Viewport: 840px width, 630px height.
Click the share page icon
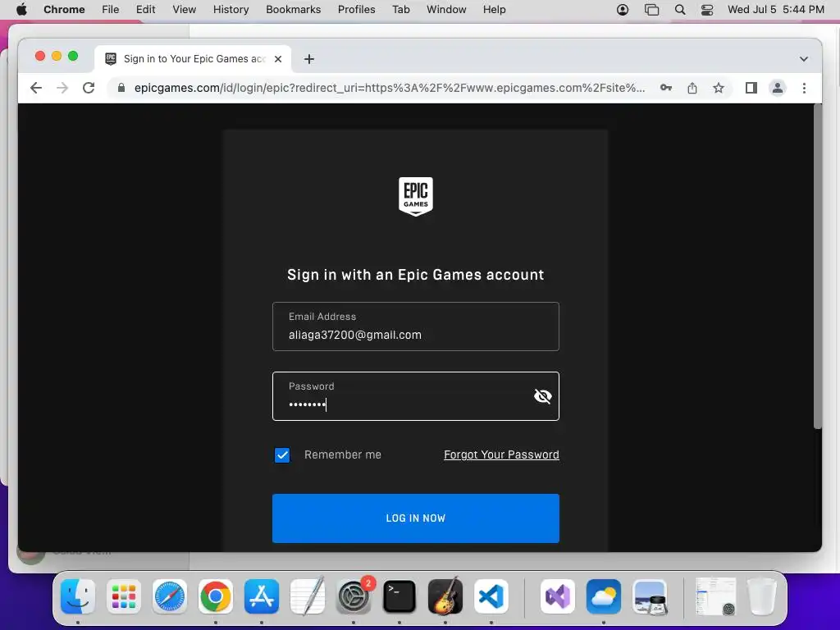click(692, 88)
